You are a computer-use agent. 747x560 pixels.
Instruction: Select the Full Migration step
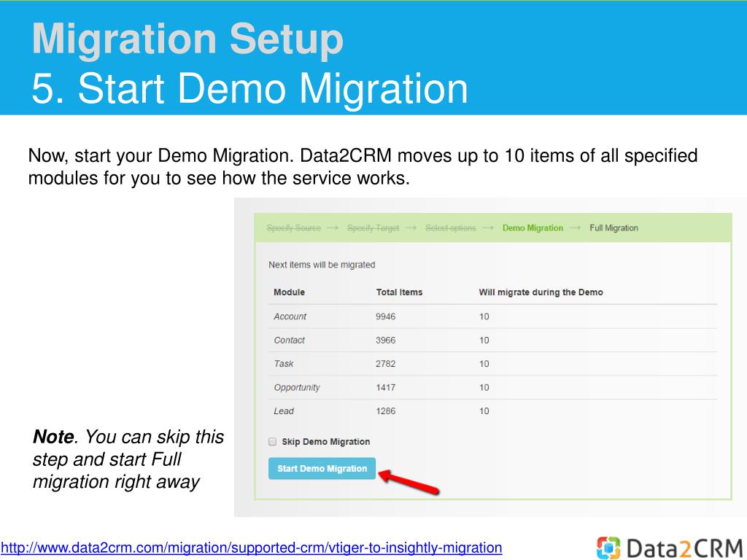pyautogui.click(x=614, y=228)
